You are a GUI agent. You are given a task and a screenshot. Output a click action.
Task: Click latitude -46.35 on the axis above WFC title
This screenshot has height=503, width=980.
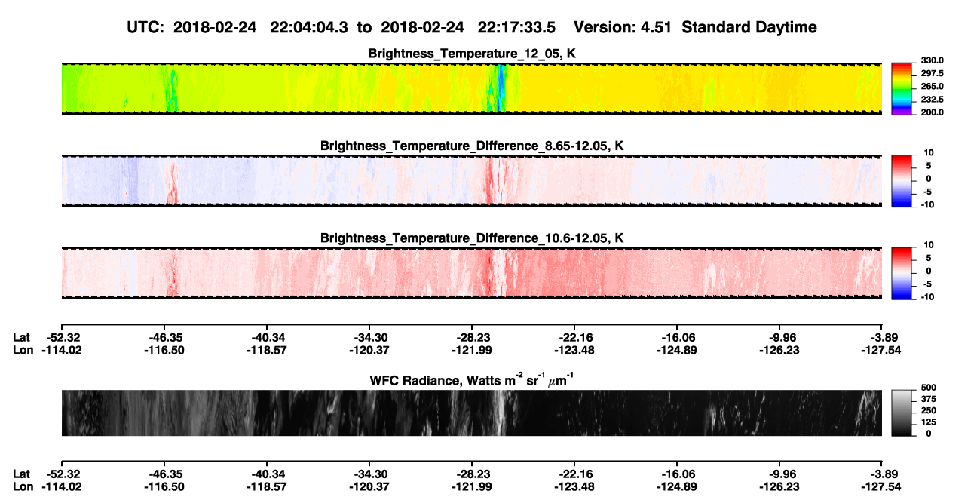(x=164, y=337)
